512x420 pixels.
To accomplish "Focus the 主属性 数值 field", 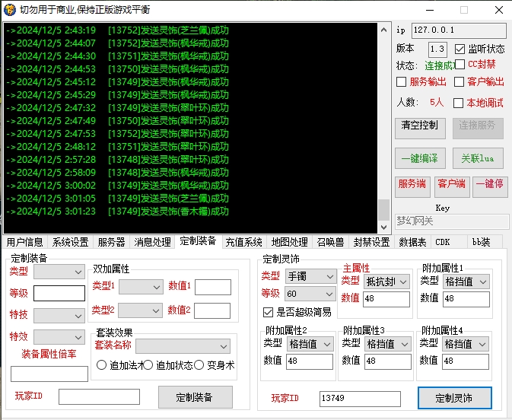I will [386, 299].
